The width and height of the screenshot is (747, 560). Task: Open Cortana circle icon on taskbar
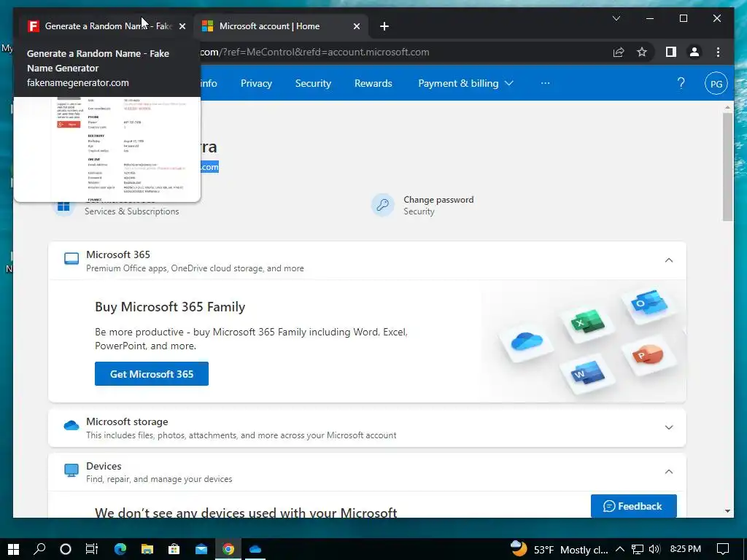pos(66,549)
